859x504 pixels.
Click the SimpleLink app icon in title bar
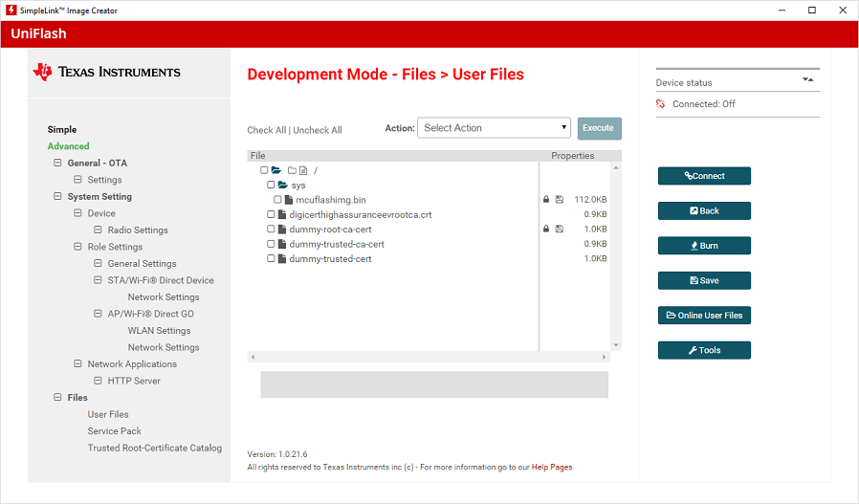pyautogui.click(x=11, y=10)
